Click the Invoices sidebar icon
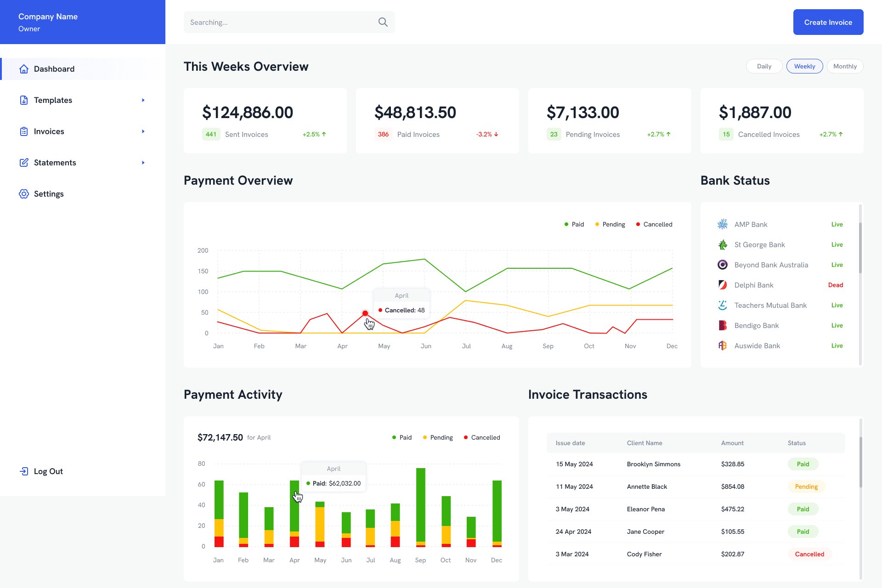The image size is (882, 588). coord(24,131)
